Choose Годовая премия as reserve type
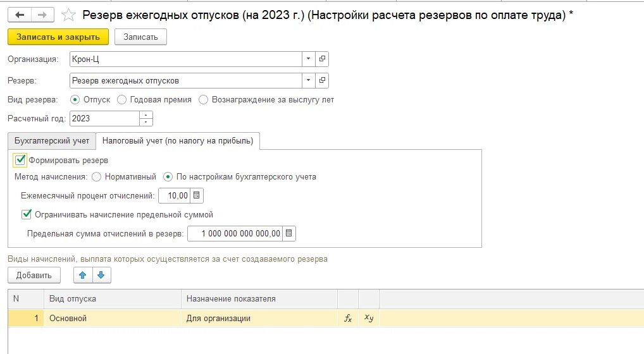Image resolution: width=644 pixels, height=354 pixels. point(121,100)
